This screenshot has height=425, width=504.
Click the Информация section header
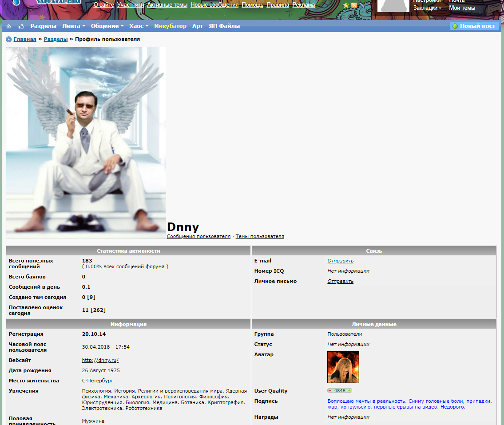click(128, 324)
